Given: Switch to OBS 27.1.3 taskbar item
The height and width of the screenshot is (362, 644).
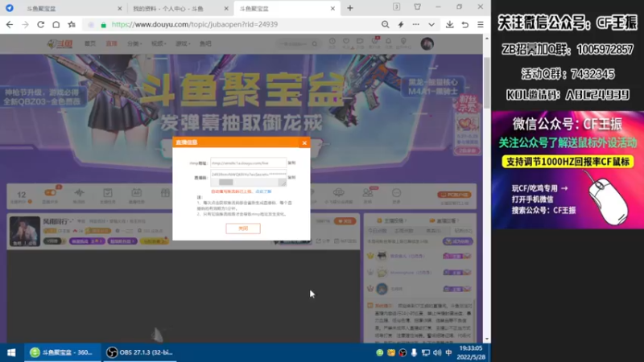Looking at the screenshot, I should (x=139, y=352).
